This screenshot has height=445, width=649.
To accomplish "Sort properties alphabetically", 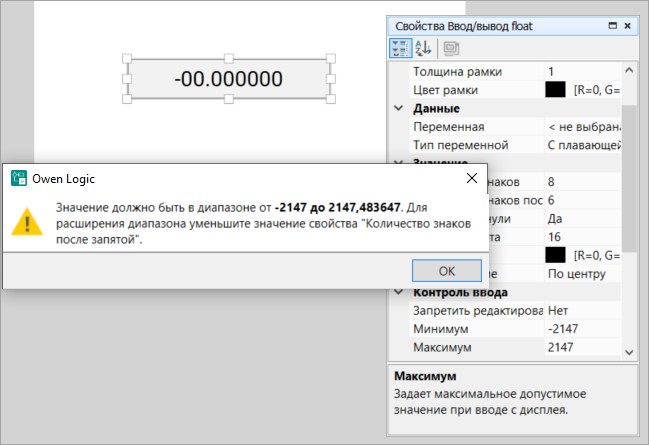I will coord(422,47).
